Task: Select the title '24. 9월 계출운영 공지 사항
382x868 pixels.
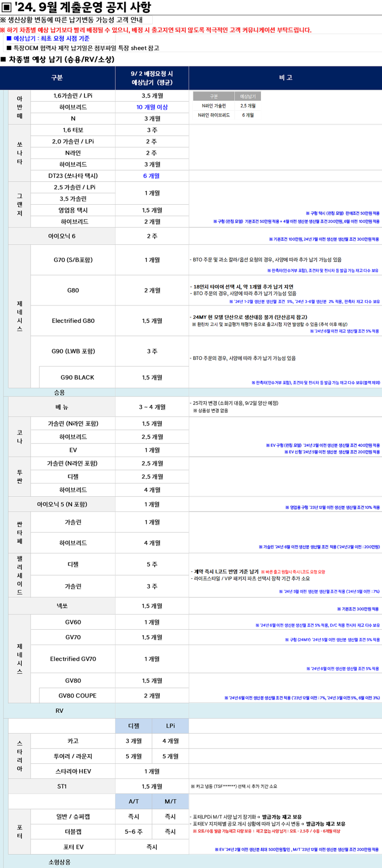Action: pyautogui.click(x=77, y=7)
